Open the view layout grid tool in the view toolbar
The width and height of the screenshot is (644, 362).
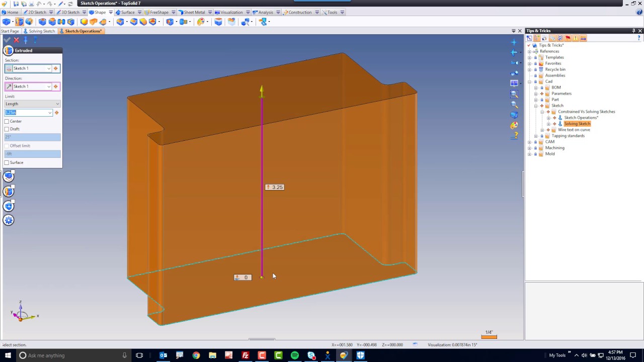pos(514,83)
